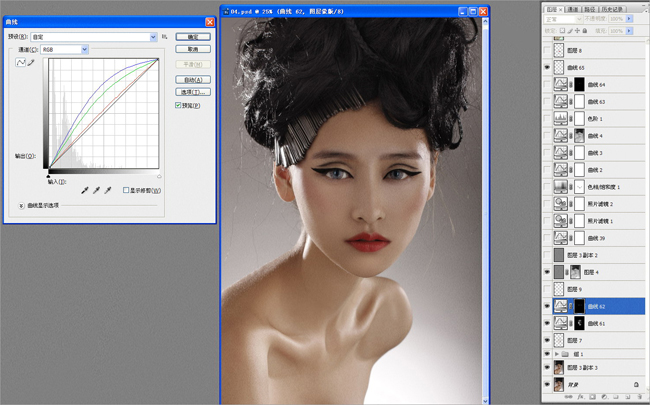
Task: Select the 图层 7 layer
Action: pyautogui.click(x=594, y=340)
